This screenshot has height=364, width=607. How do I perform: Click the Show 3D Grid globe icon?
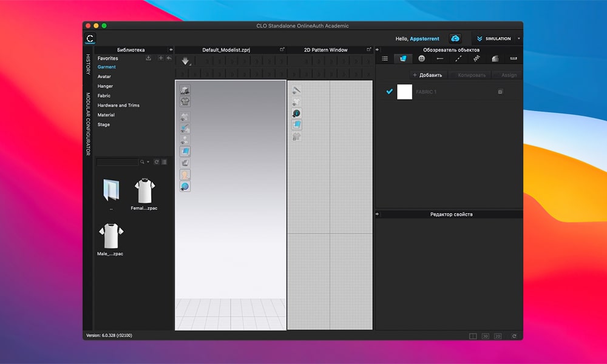click(184, 187)
